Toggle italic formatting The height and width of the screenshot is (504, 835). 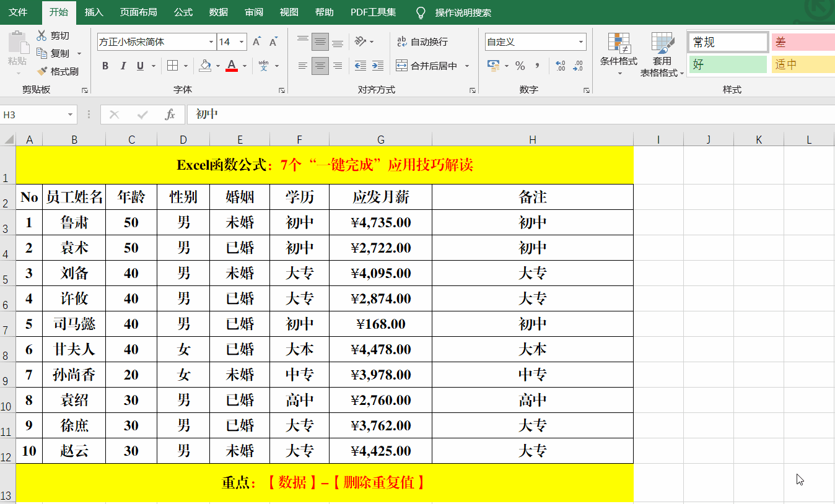122,65
